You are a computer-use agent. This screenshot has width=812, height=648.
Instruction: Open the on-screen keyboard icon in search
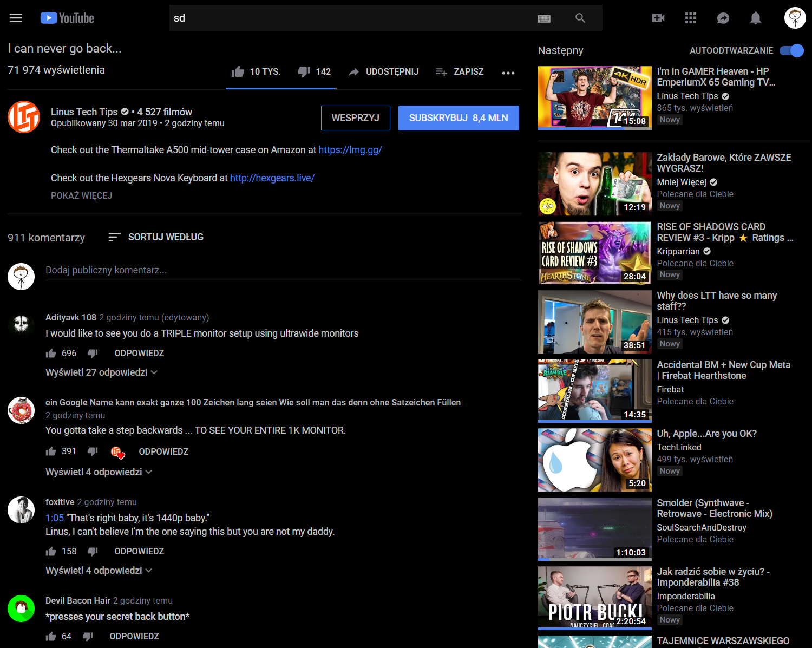point(544,18)
